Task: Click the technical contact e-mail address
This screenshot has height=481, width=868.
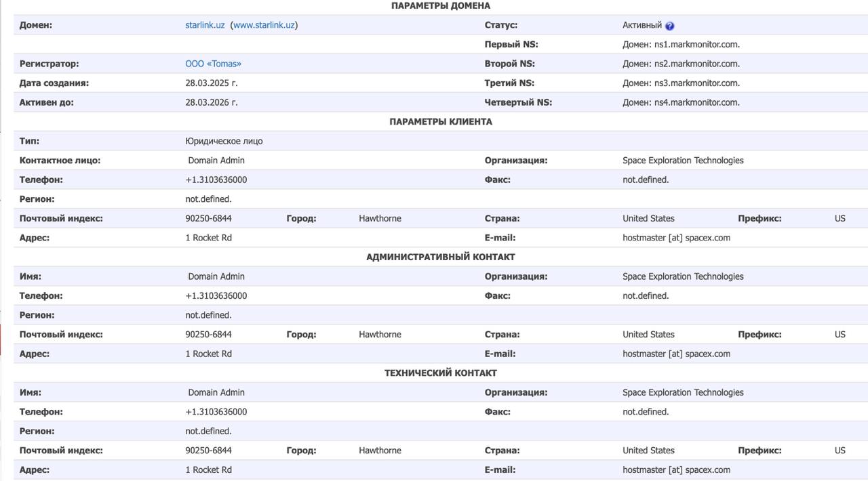Action: click(676, 469)
